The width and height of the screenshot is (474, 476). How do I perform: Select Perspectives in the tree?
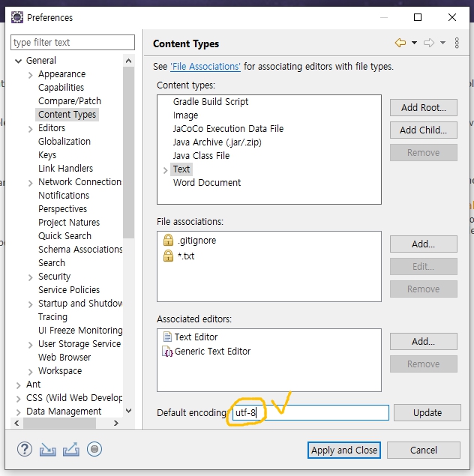point(62,209)
